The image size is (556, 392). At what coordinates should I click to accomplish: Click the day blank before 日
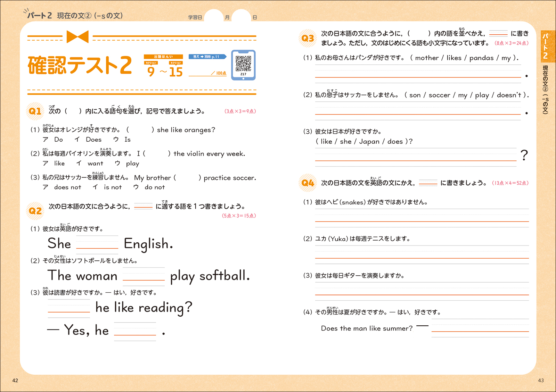click(x=241, y=16)
